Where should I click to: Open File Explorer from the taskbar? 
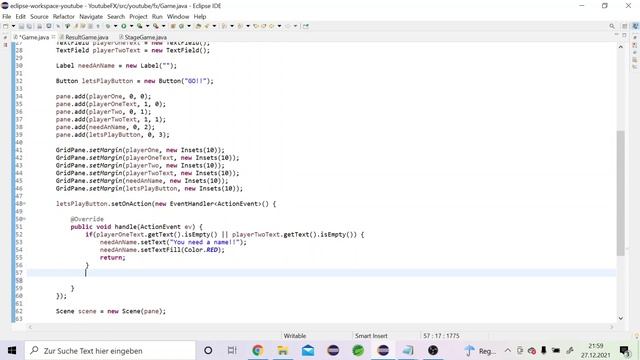282,351
